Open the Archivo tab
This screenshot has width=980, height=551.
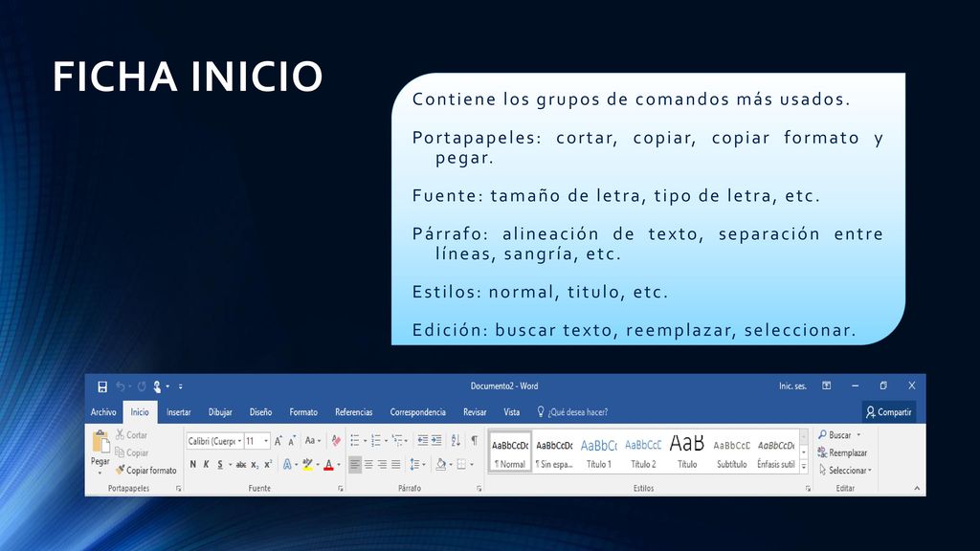[103, 412]
